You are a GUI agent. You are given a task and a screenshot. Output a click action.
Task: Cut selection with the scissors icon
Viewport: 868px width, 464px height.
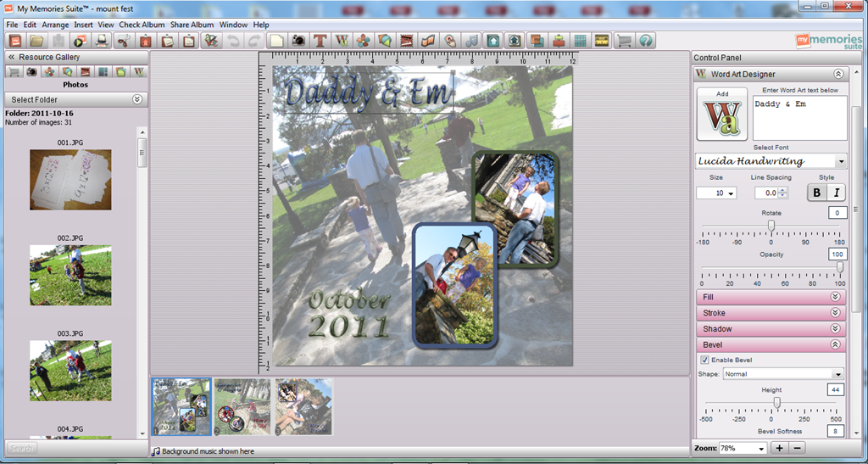pos(125,41)
